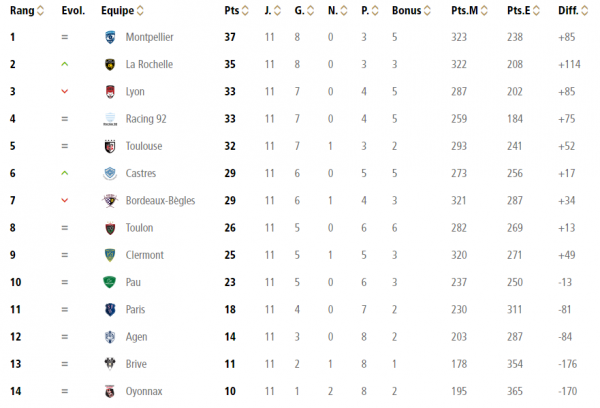Sort teams using Equipe sort arrows

[140, 11]
